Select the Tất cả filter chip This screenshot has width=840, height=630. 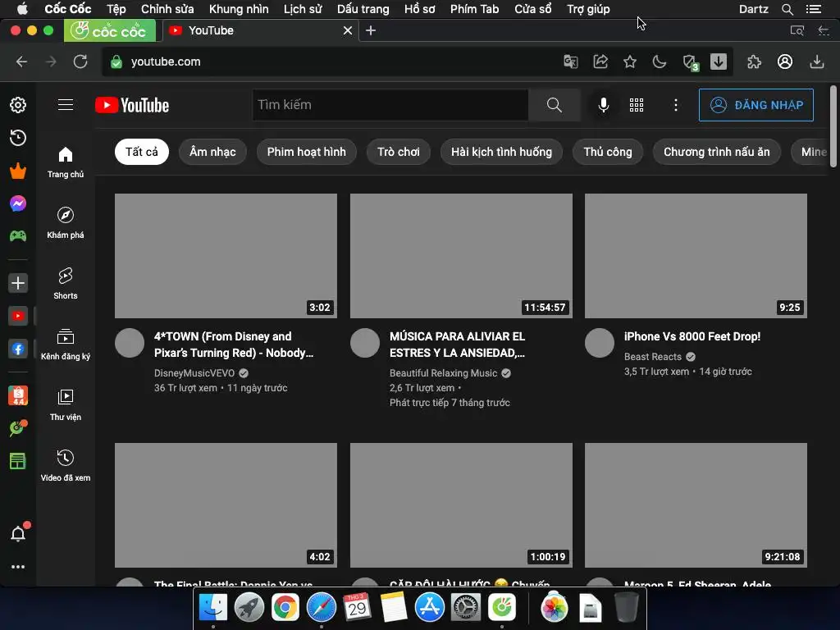pos(141,152)
